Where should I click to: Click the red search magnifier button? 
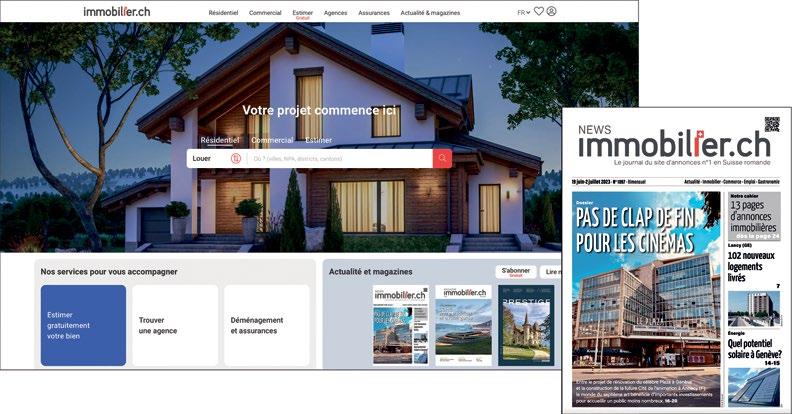point(442,158)
